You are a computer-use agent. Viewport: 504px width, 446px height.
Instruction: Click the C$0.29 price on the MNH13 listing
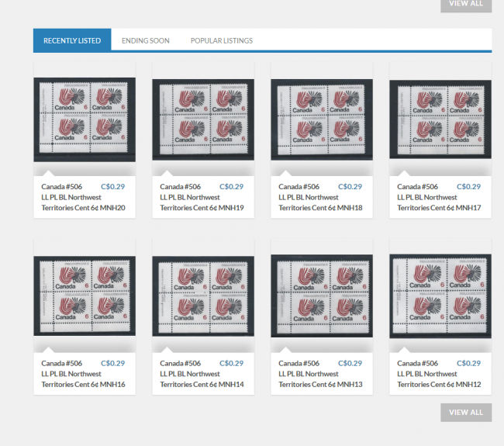click(x=350, y=363)
